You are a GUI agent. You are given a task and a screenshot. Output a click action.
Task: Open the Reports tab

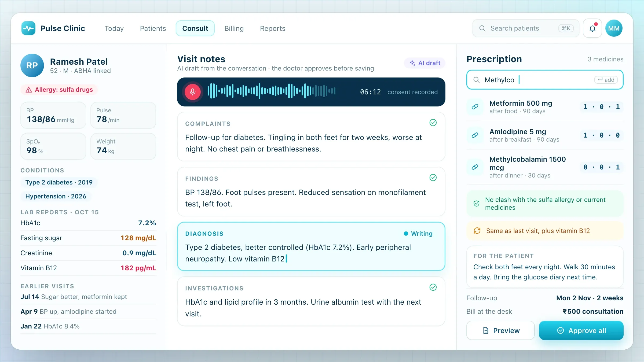tap(273, 28)
